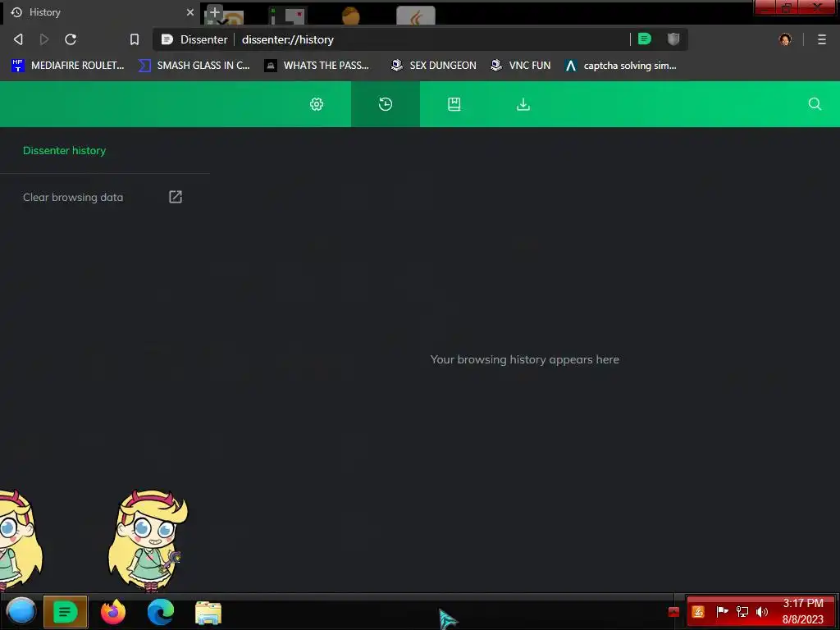The width and height of the screenshot is (840, 630).
Task: Open a new tab with plus button
Action: pos(214,11)
